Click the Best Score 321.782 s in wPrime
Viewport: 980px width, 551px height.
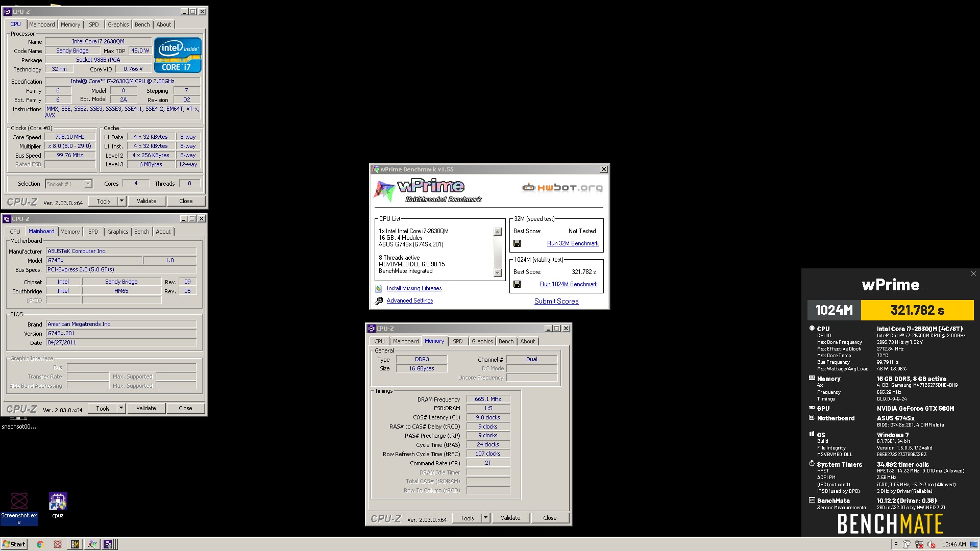click(584, 272)
